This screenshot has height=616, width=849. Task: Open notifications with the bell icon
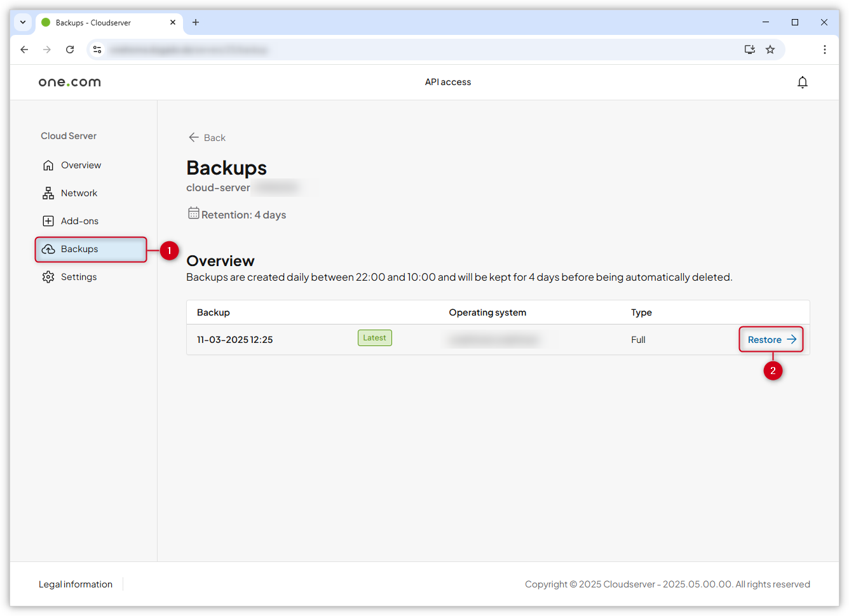803,82
